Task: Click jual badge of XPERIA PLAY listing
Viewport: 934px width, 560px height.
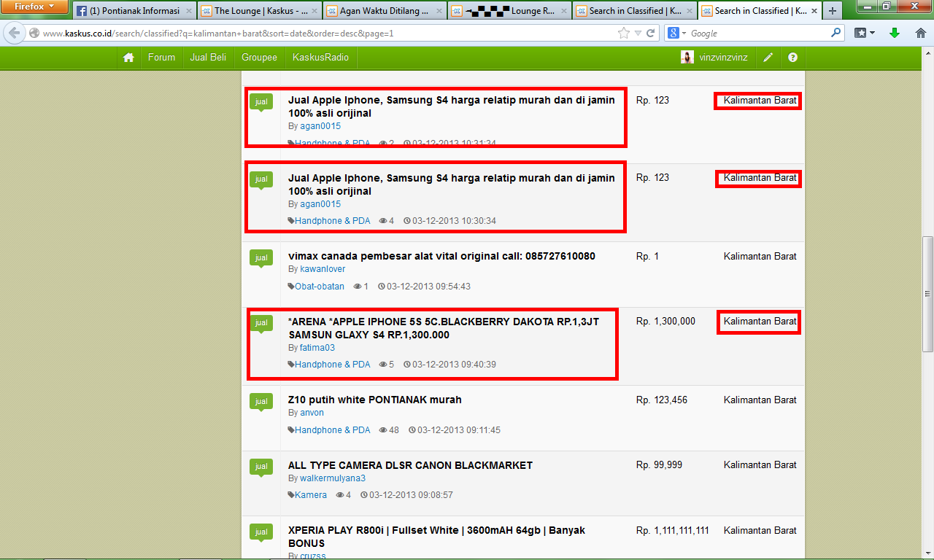Action: click(x=261, y=532)
